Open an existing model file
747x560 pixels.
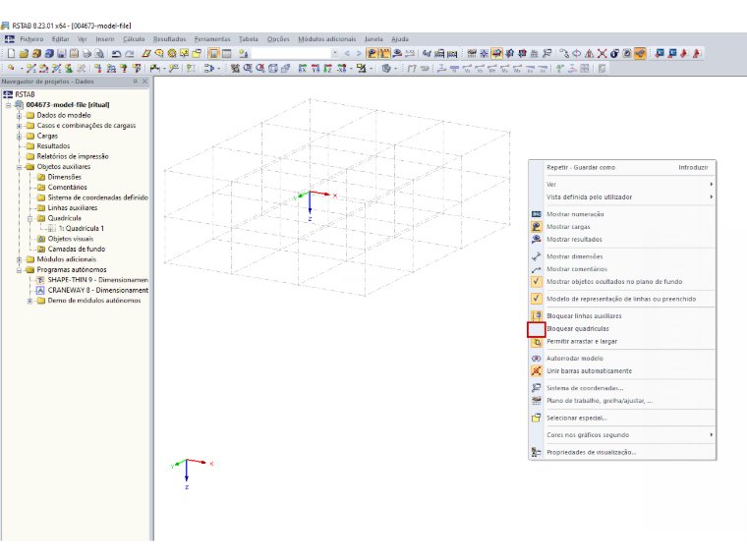[24, 54]
